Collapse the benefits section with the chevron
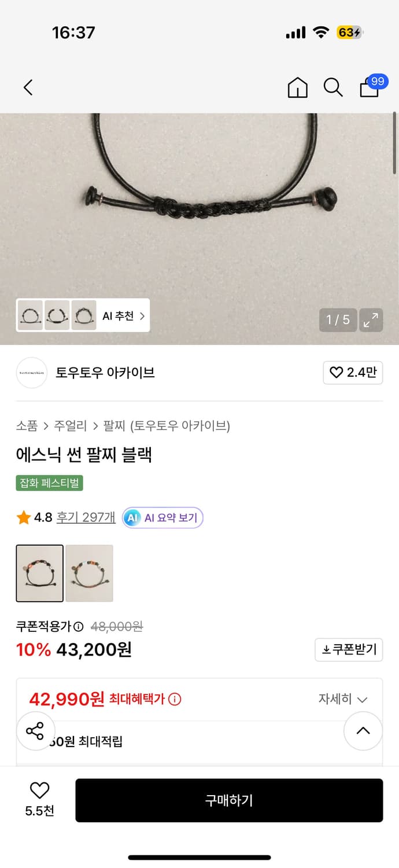Viewport: 399px width, 868px height. [x=363, y=731]
